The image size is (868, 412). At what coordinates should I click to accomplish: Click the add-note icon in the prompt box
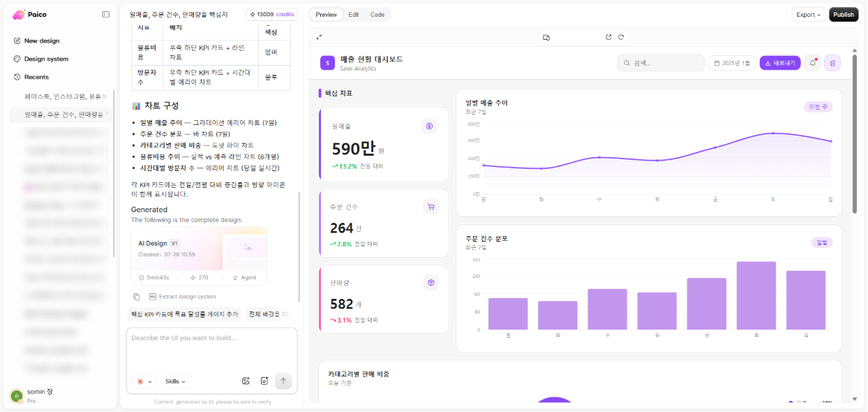tap(264, 381)
